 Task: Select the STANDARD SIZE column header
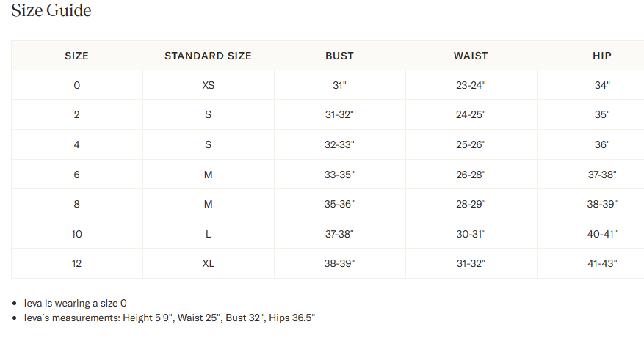click(x=208, y=56)
